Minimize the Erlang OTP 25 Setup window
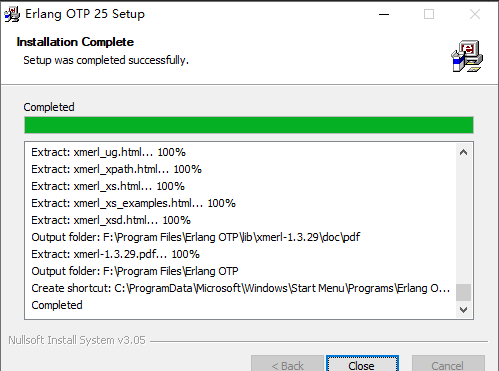 [384, 14]
